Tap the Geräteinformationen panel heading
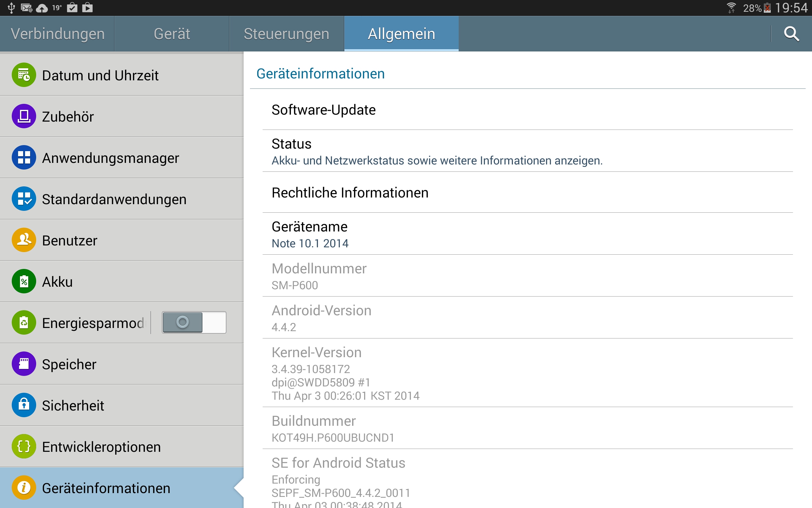Viewport: 812px width, 508px height. pyautogui.click(x=320, y=74)
